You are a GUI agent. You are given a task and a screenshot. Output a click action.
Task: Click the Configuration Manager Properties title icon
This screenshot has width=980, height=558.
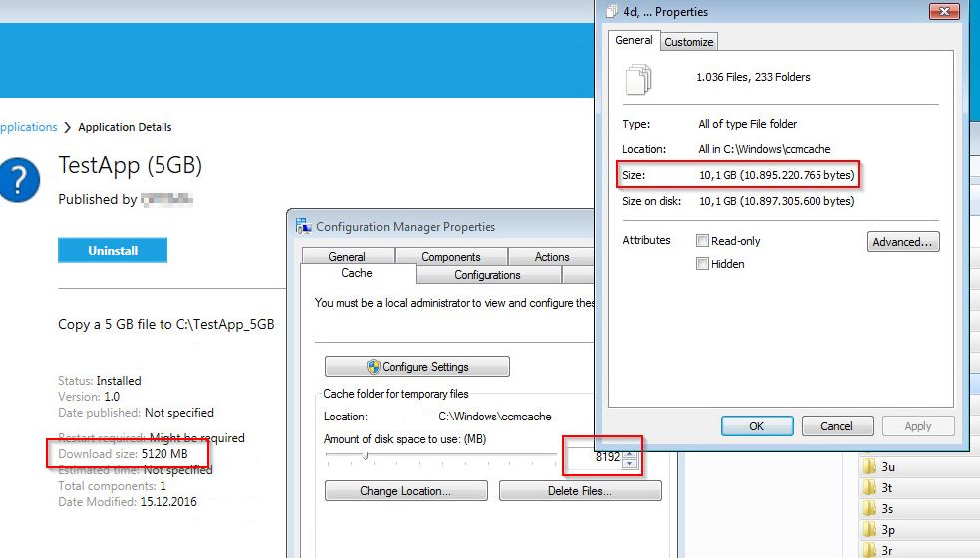pos(304,226)
